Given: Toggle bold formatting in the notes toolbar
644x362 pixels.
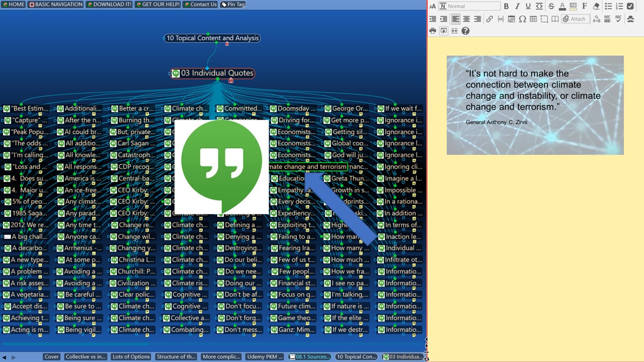Looking at the screenshot, I should click(506, 6).
